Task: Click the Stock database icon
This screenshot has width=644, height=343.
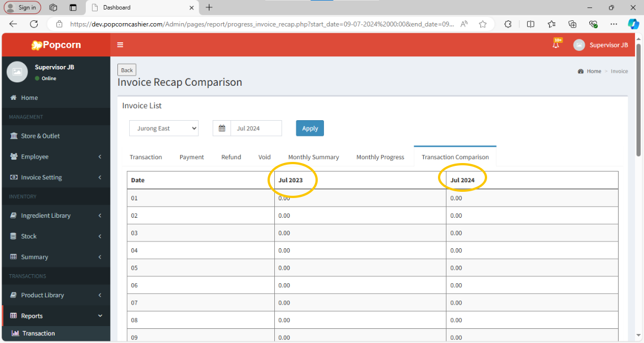Action: pyautogui.click(x=14, y=236)
